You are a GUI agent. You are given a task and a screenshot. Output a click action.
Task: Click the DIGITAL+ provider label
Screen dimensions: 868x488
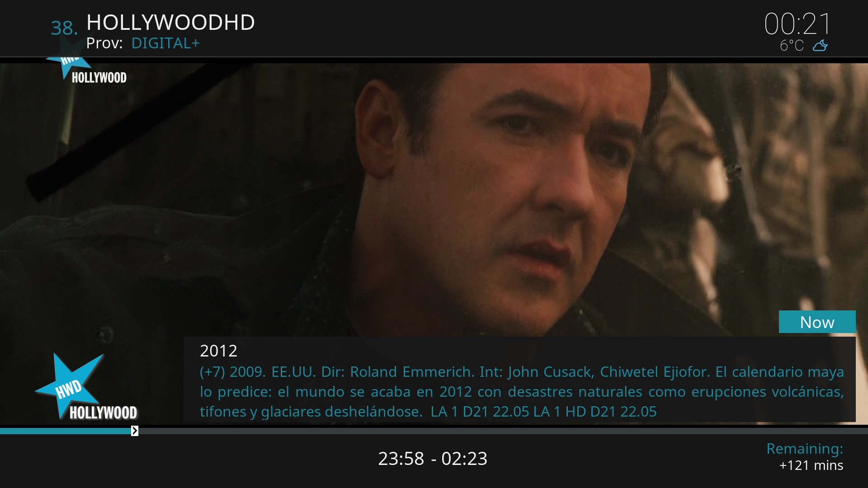(x=165, y=43)
